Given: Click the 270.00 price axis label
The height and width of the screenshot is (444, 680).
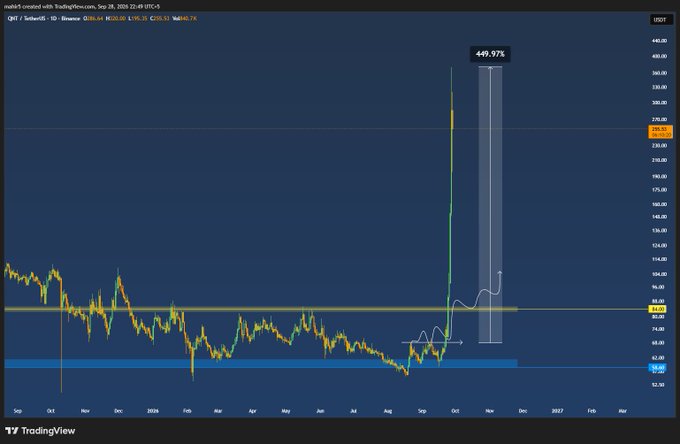Looking at the screenshot, I should pos(659,120).
